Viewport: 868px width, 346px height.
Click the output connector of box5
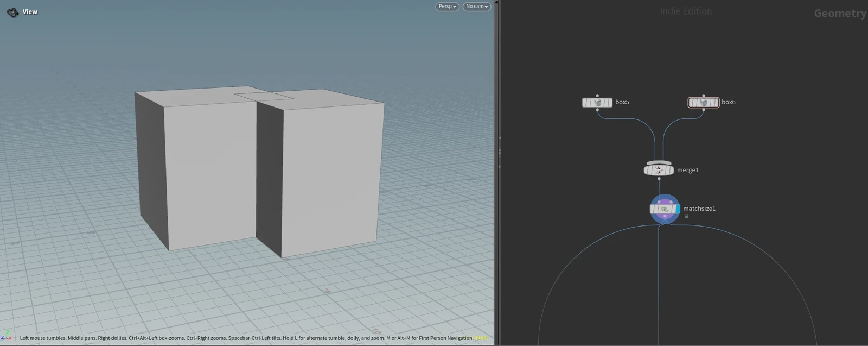pyautogui.click(x=597, y=110)
